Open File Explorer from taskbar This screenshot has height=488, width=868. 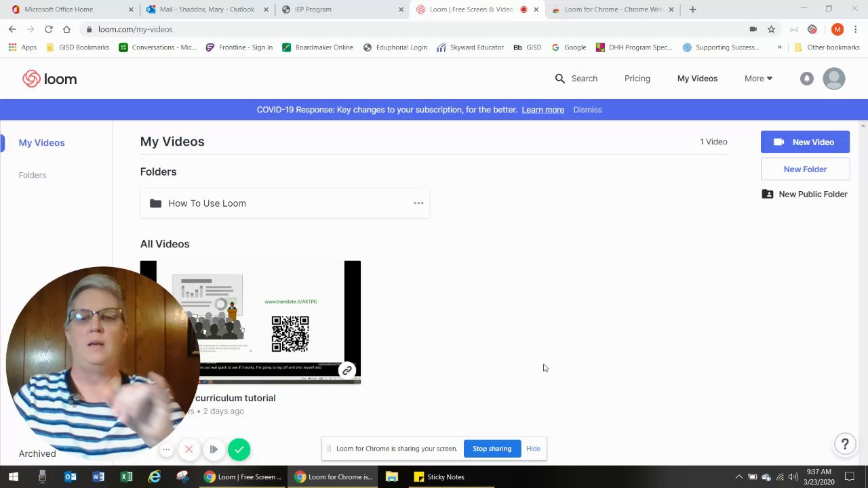click(391, 477)
